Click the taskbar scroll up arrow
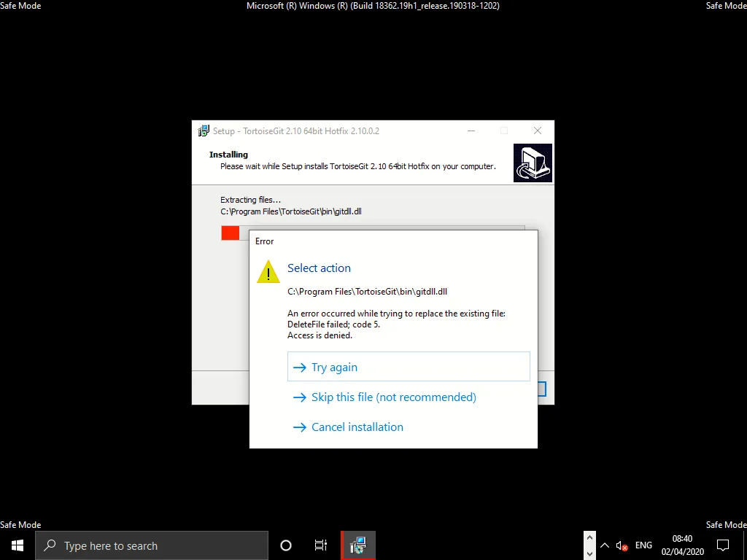Viewport: 747px width, 560px height. pos(589,538)
